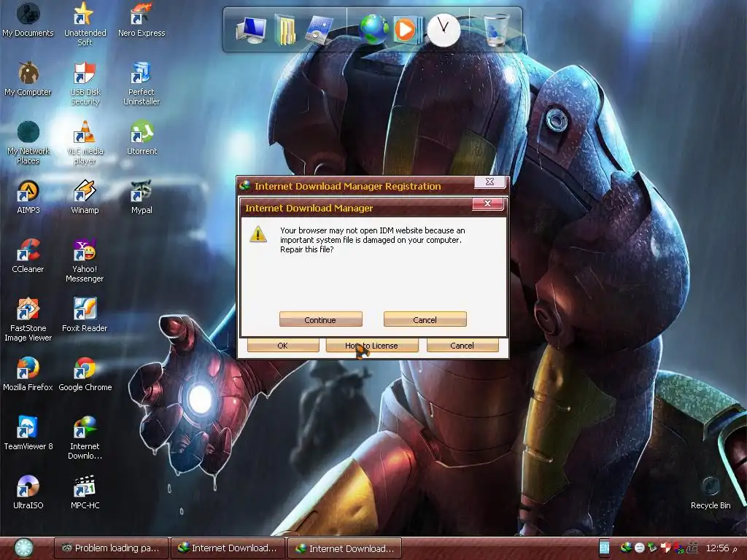Image resolution: width=747 pixels, height=560 pixels.
Task: Launch USB Disk Security shortcut
Action: [x=85, y=83]
